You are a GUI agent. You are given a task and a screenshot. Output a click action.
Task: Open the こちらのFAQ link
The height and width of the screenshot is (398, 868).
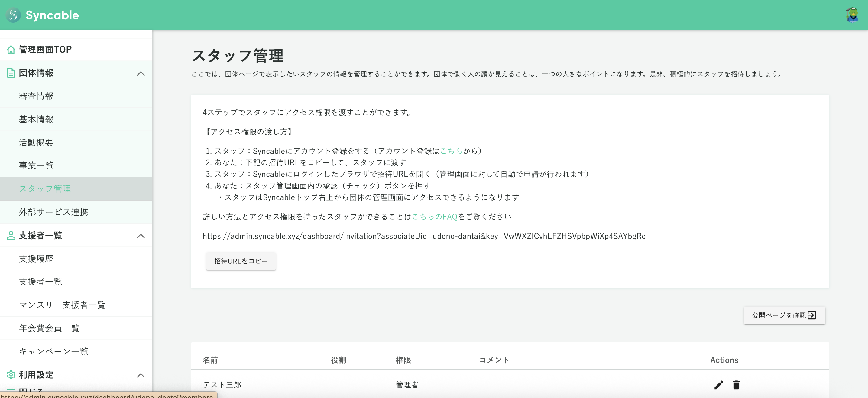click(434, 217)
